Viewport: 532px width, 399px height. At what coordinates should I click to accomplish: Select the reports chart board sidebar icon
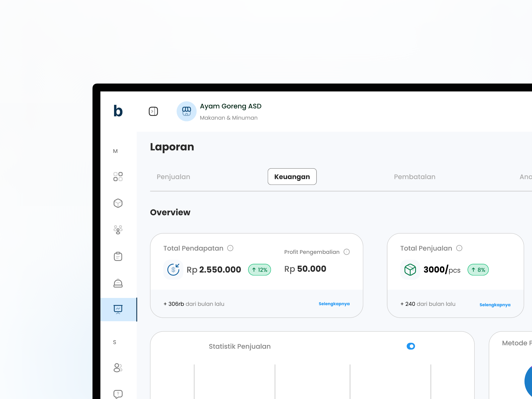pyautogui.click(x=118, y=309)
